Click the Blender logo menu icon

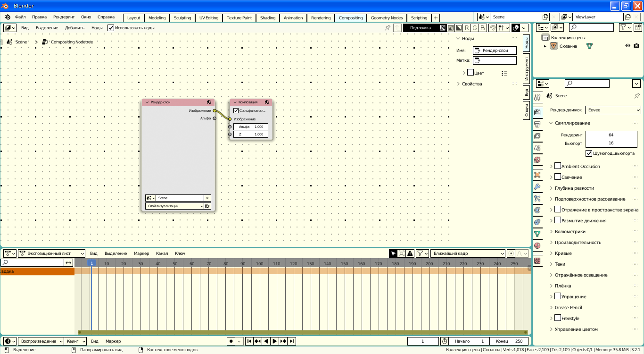tap(8, 17)
